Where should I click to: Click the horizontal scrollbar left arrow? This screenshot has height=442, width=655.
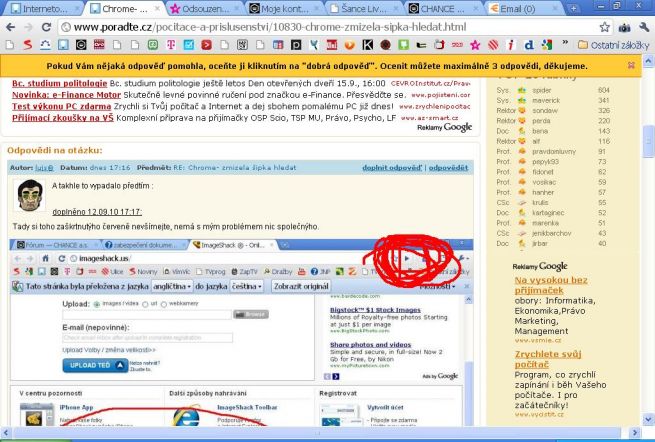(6, 433)
